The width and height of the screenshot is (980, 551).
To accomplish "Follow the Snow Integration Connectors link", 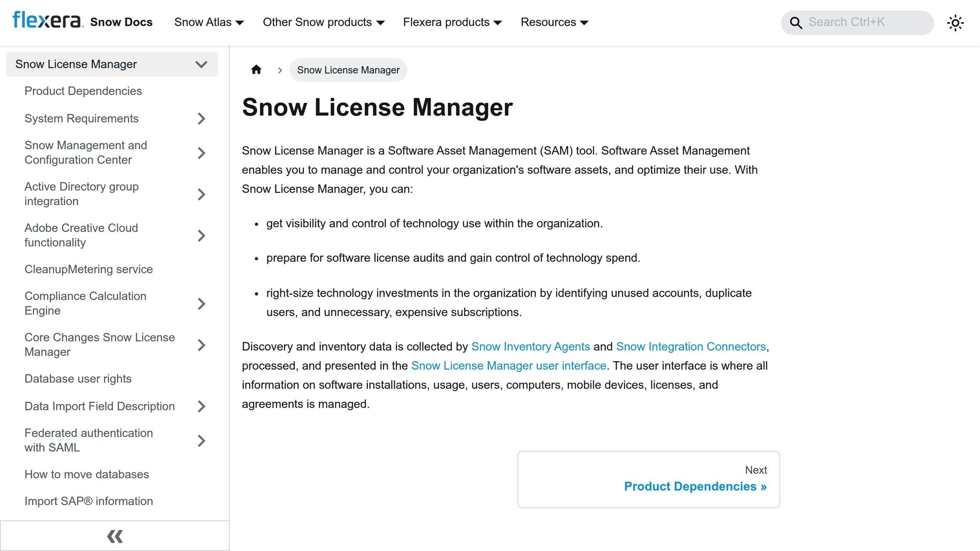I will [691, 347].
